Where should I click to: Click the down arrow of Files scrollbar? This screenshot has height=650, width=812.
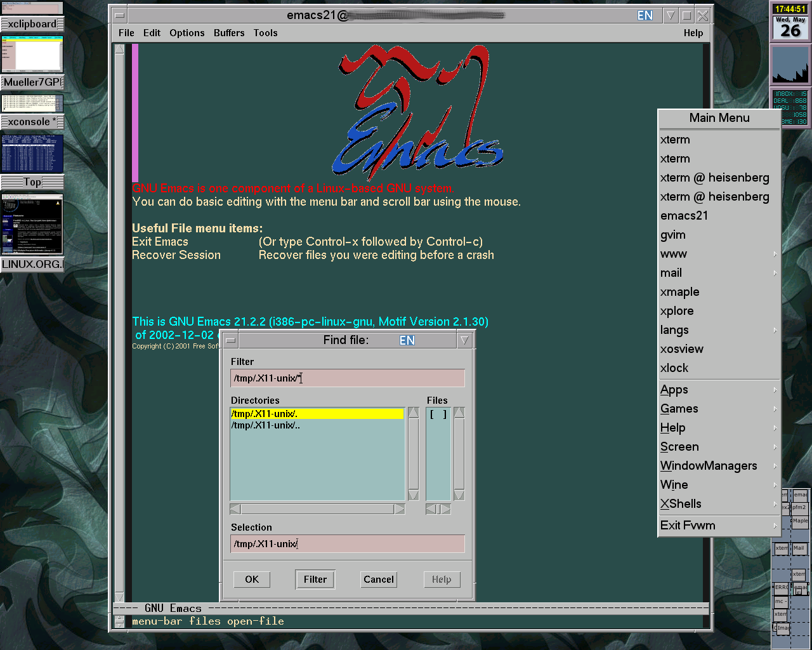(x=459, y=495)
